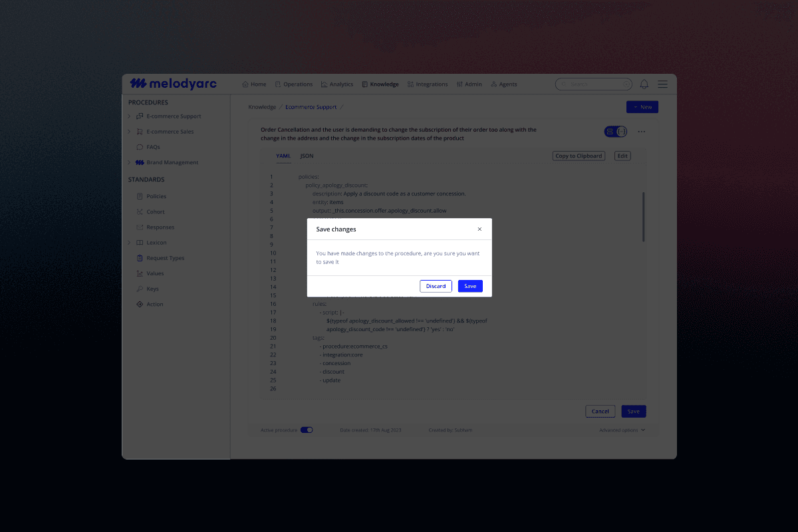Click the editor's Save button beside Cancel
The height and width of the screenshot is (532, 798).
(x=634, y=412)
